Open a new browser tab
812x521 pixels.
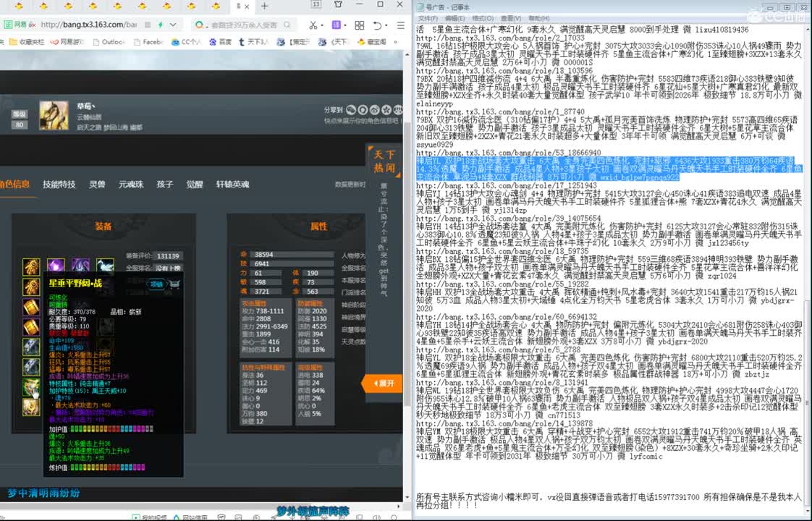point(264,7)
